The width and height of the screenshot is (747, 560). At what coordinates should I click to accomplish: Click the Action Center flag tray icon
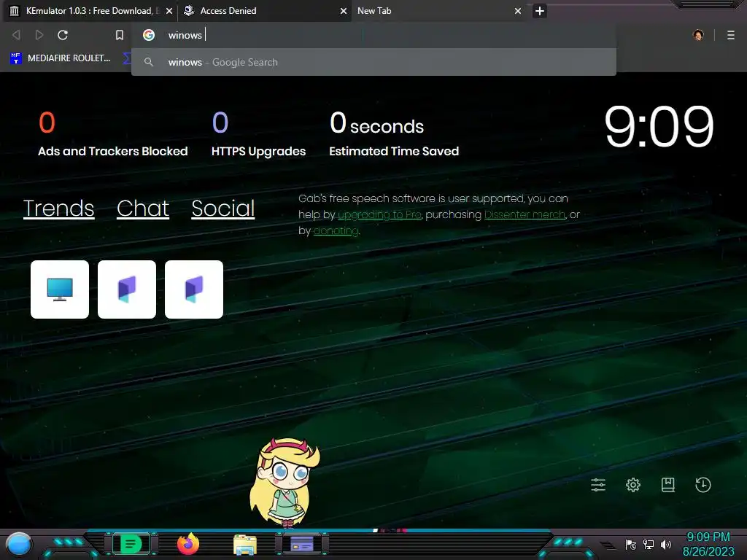631,544
